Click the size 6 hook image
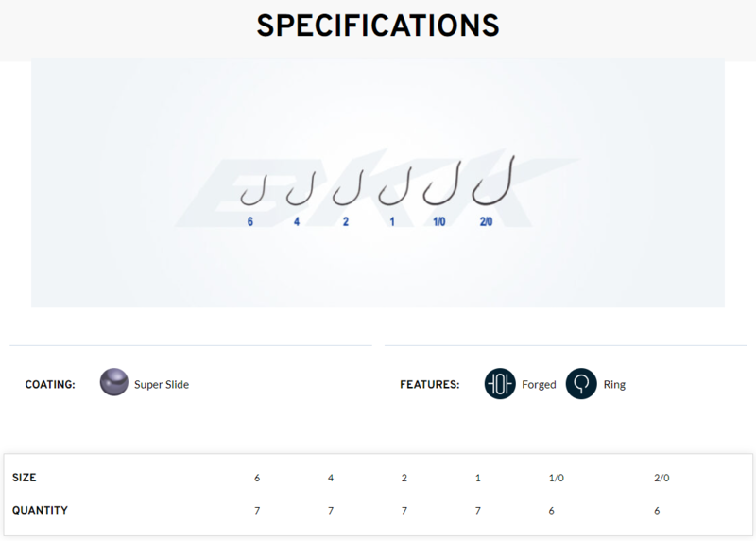The height and width of the screenshot is (541, 756). click(251, 192)
